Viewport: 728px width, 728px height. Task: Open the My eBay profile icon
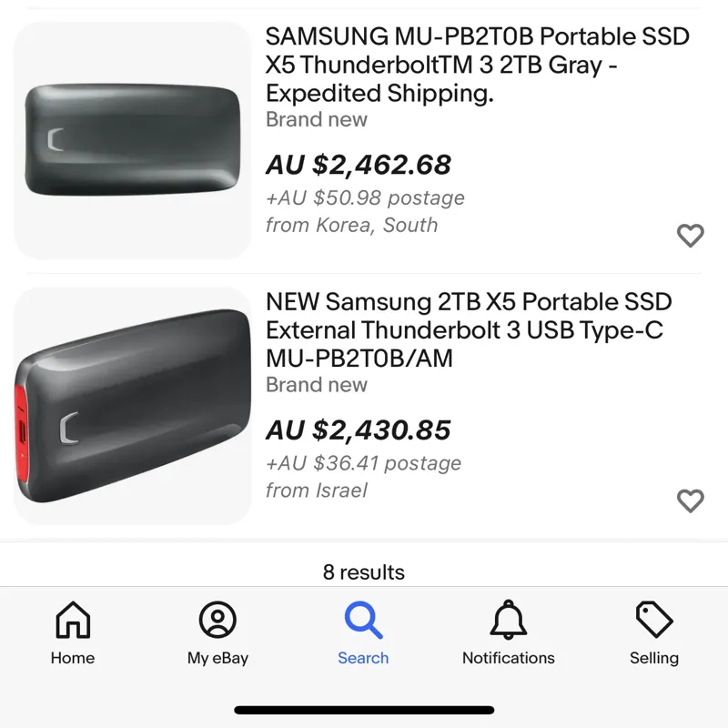click(x=217, y=621)
